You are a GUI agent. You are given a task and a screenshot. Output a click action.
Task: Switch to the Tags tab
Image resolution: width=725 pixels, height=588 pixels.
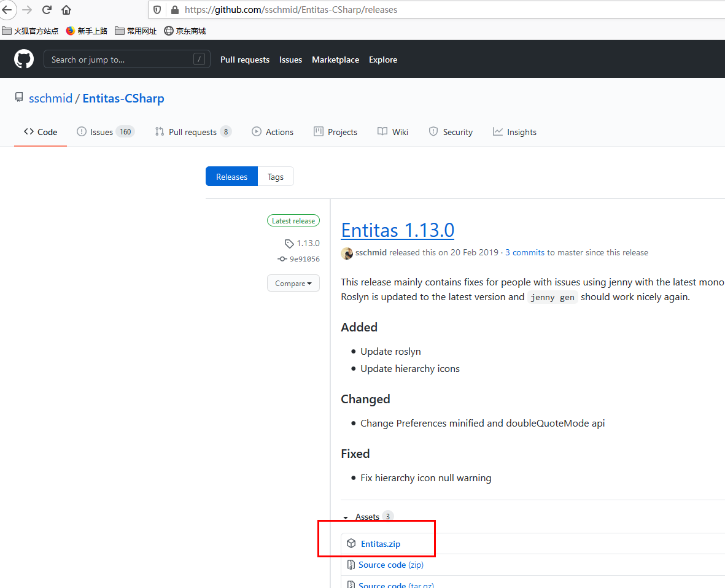point(275,176)
